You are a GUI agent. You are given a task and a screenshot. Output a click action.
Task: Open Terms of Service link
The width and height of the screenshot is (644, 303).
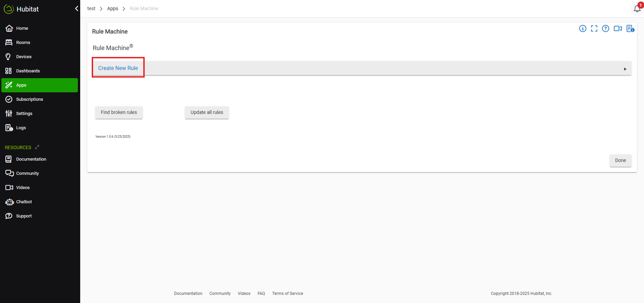(x=288, y=294)
